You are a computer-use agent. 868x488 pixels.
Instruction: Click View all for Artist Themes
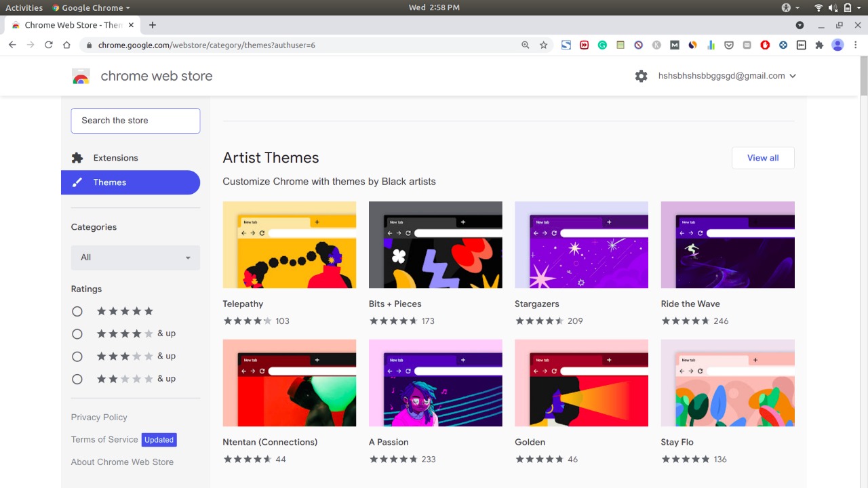coord(763,158)
